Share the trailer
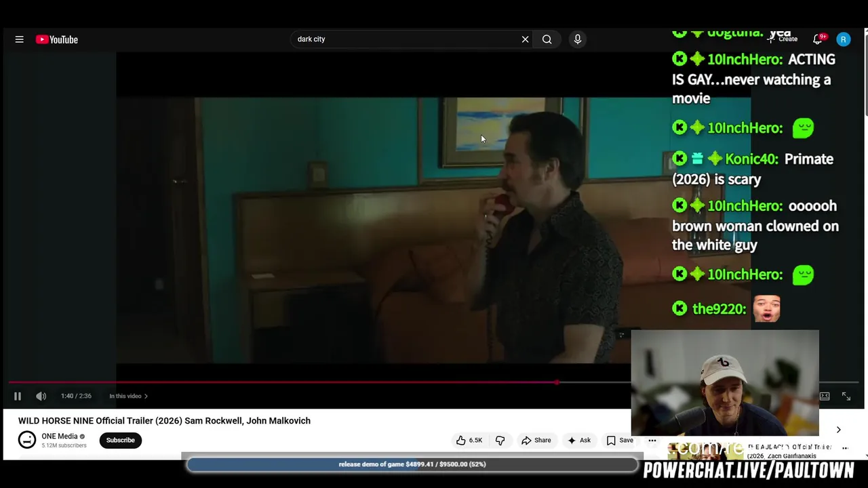 536,440
